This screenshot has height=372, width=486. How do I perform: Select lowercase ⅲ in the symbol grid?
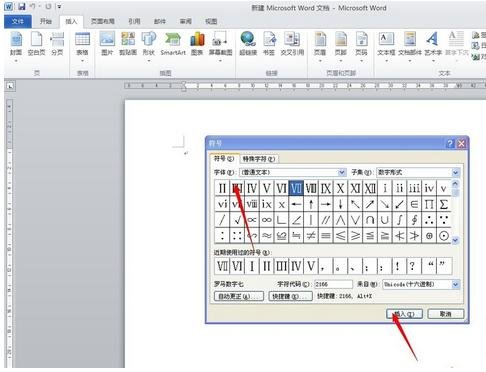(414, 188)
